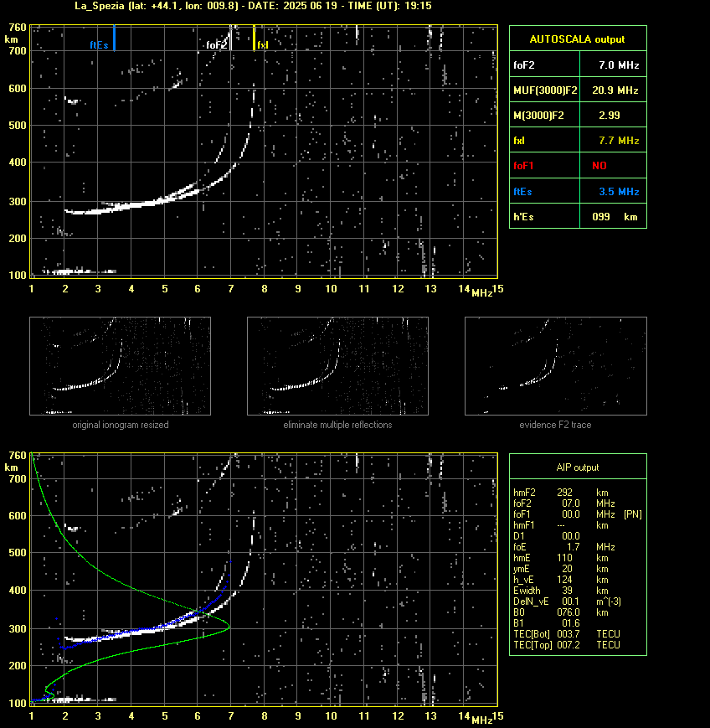
Task: Click the yellow fxI marker line
Action: [254, 38]
